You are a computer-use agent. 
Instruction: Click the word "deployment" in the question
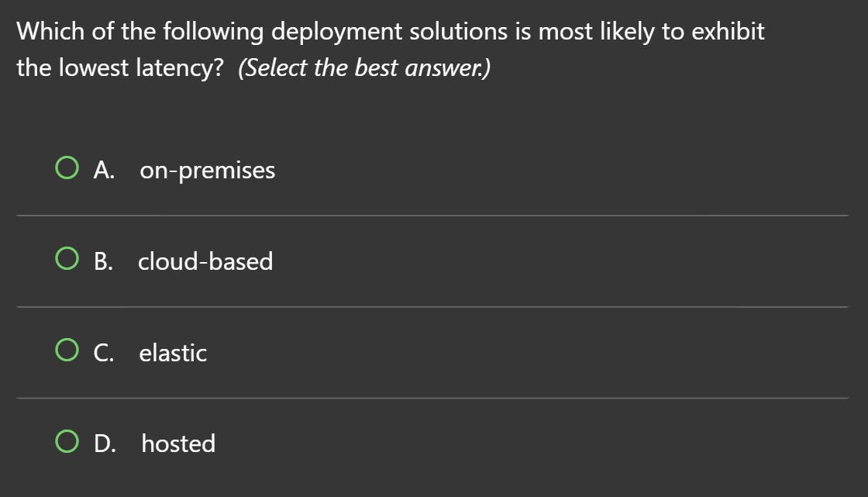[337, 32]
